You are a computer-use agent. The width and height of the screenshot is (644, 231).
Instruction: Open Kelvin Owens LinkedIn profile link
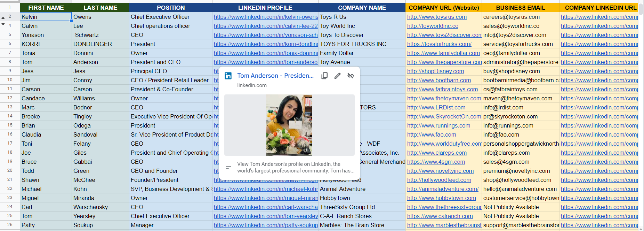tap(266, 17)
